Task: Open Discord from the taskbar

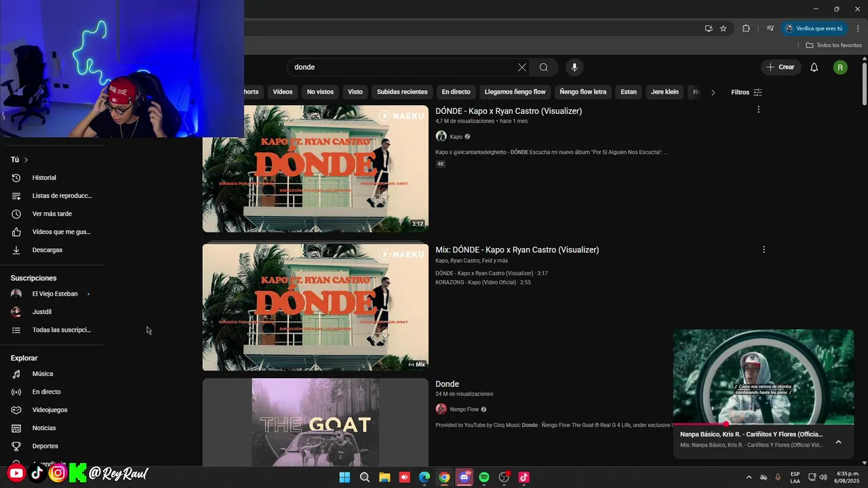Action: coord(465,477)
